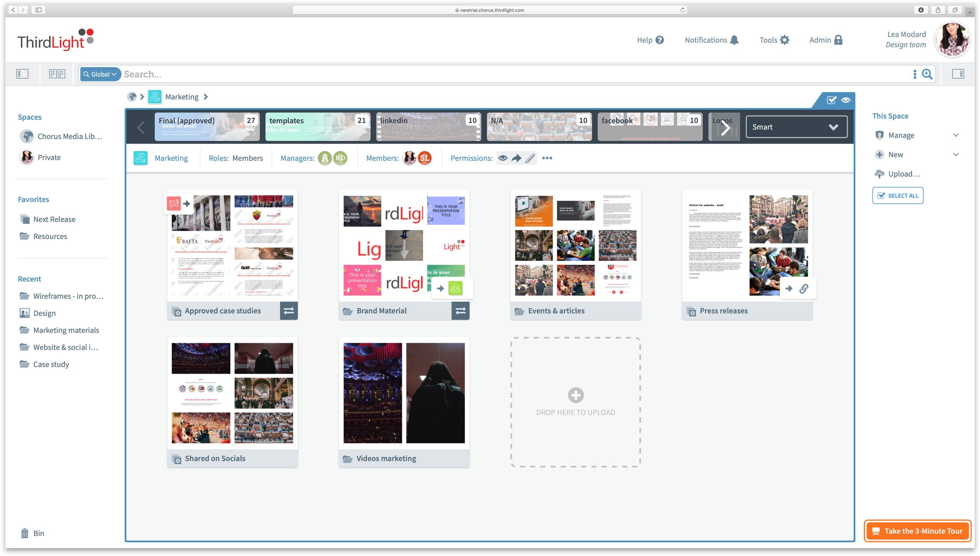
Task: Open the Tools gear menu
Action: point(784,40)
